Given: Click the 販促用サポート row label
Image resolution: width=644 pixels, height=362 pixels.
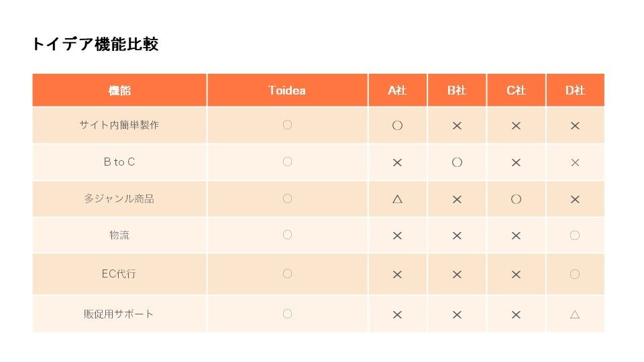Looking at the screenshot, I should 119,314.
